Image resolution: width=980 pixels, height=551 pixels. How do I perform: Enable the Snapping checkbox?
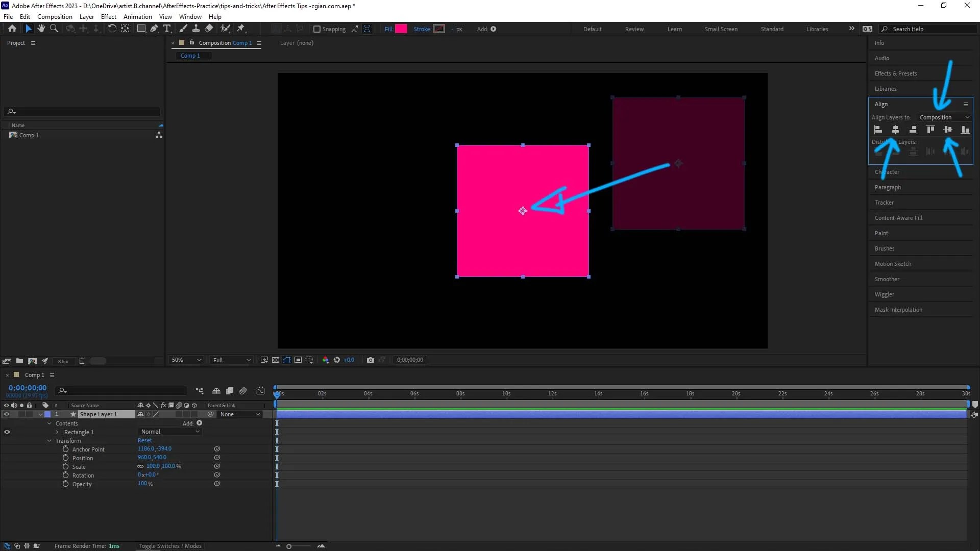[x=317, y=29]
